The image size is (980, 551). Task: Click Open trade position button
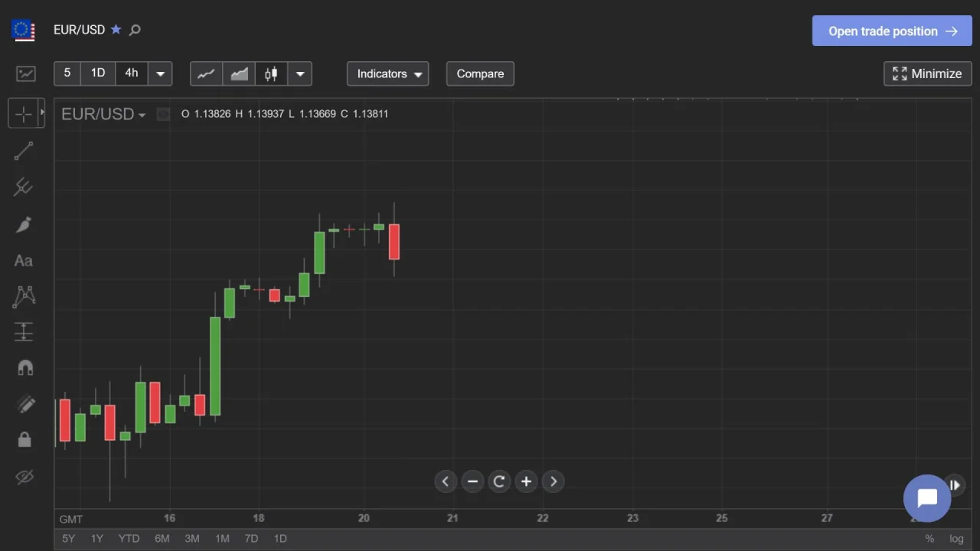click(x=892, y=31)
